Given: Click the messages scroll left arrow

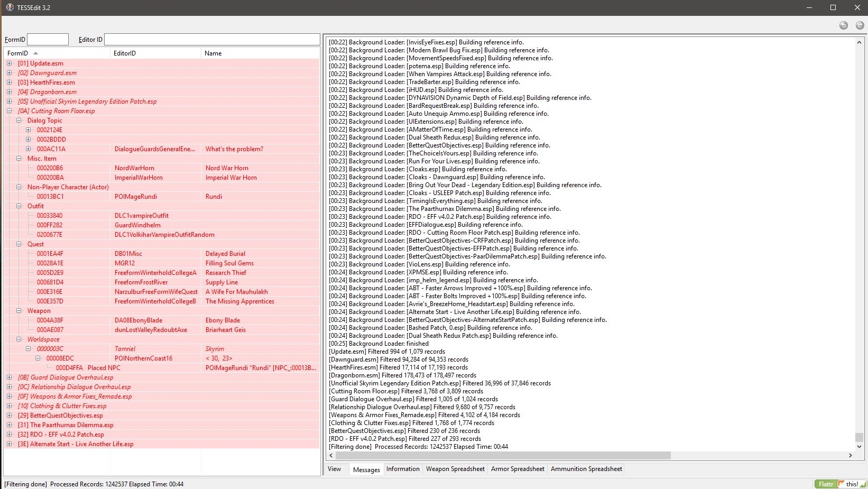Looking at the screenshot, I should tap(331, 455).
